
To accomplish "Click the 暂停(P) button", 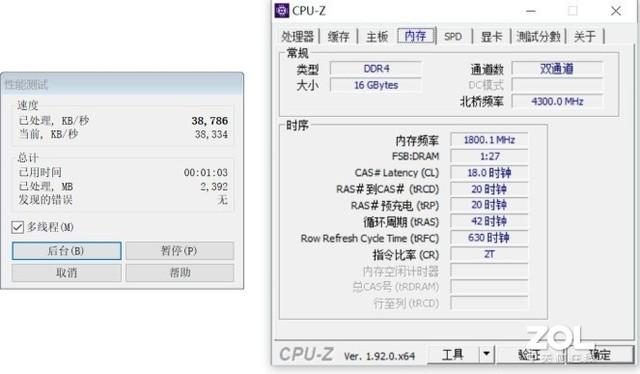I will 180,251.
